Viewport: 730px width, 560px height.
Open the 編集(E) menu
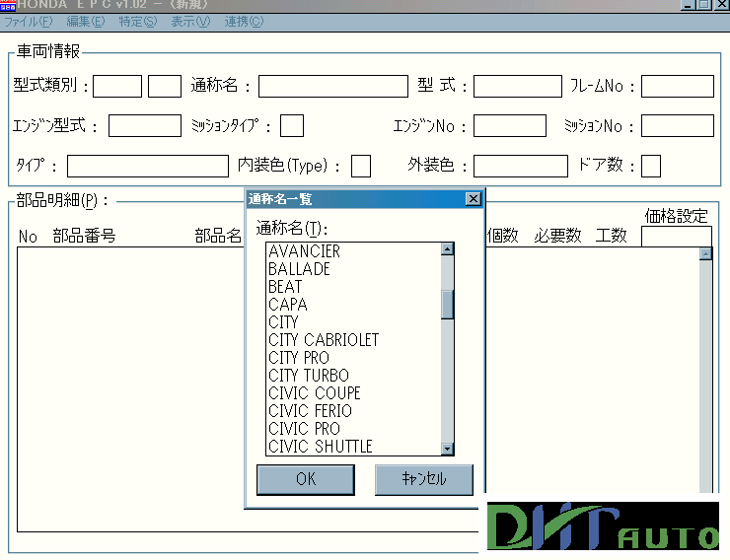(x=86, y=22)
